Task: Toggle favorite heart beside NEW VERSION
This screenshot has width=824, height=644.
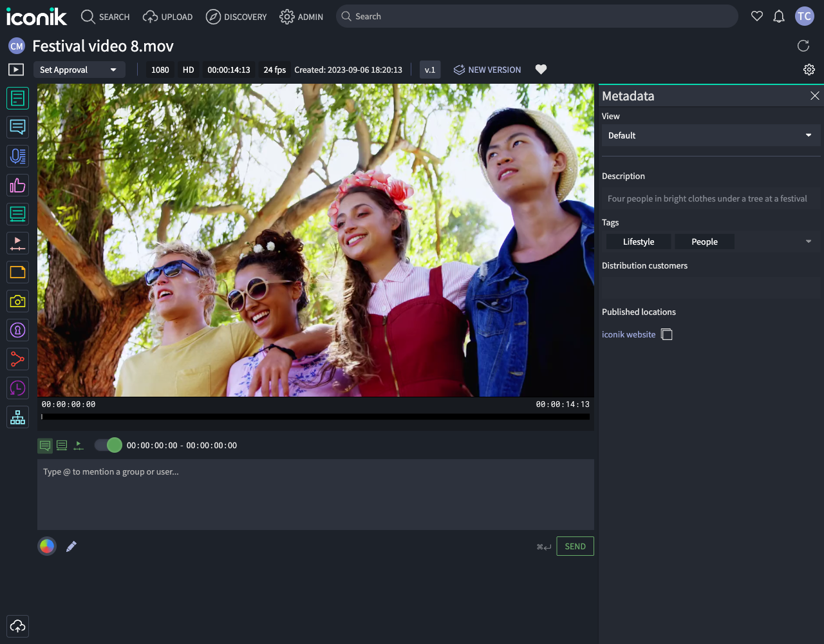Action: [541, 70]
